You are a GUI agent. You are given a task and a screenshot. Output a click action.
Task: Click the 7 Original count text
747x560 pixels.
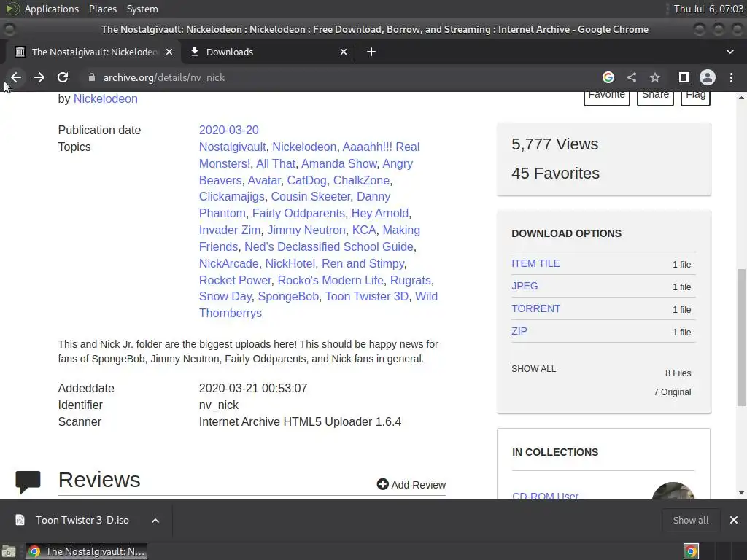[672, 392]
